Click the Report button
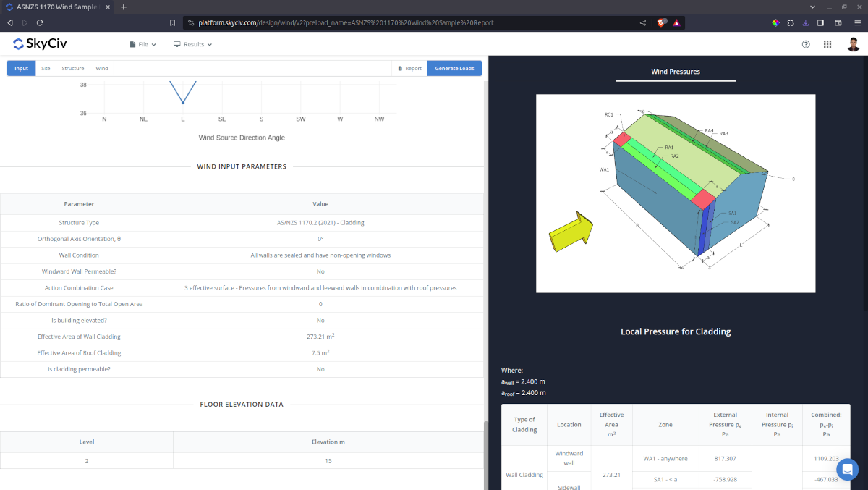 click(409, 69)
